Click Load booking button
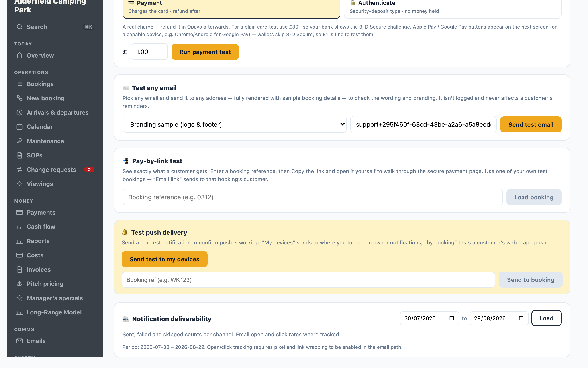Image resolution: width=588 pixels, height=368 pixels. [534, 197]
